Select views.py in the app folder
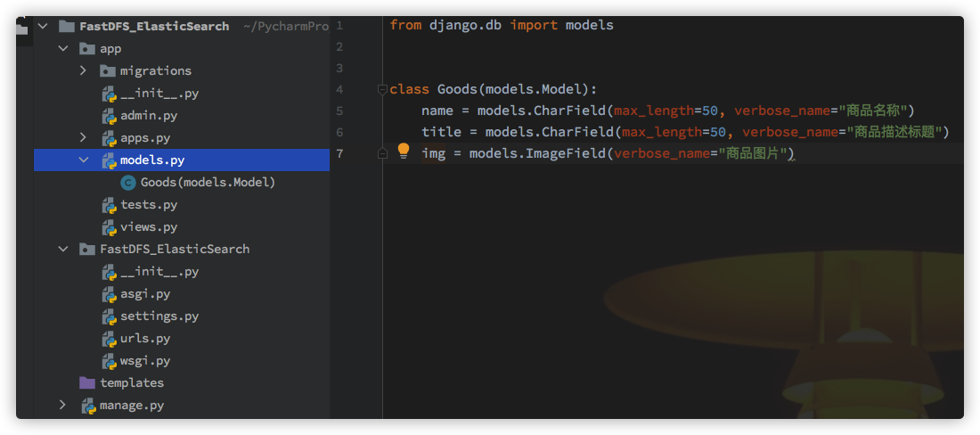The width and height of the screenshot is (980, 435). (149, 227)
